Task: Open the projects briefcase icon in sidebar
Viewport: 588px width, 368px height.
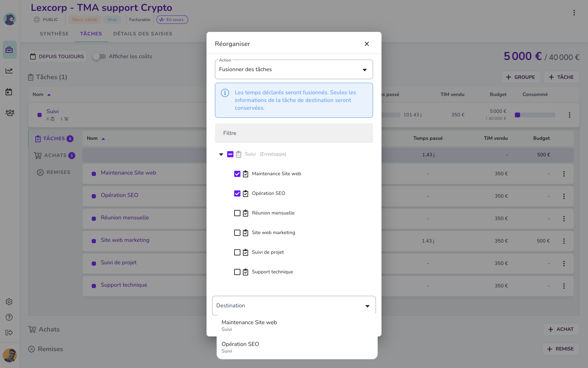Action: [x=9, y=50]
